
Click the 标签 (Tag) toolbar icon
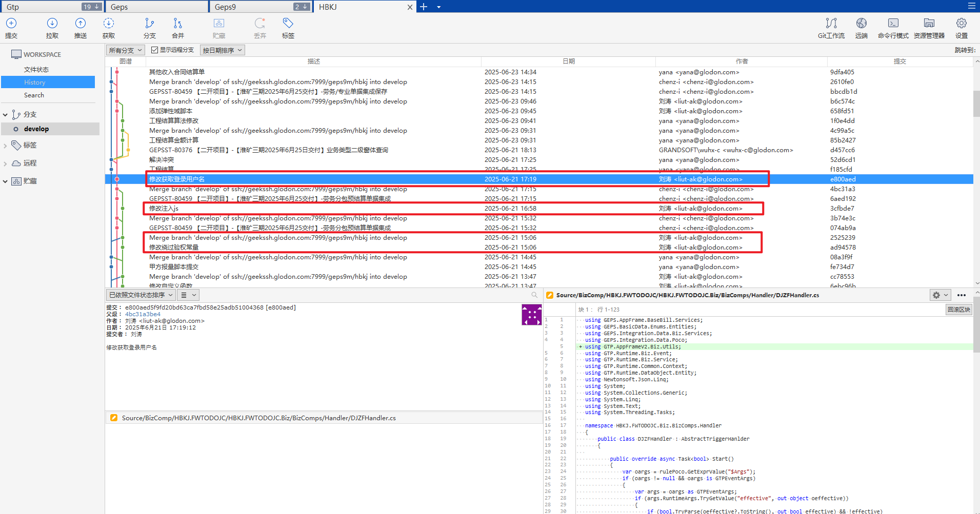tap(288, 24)
